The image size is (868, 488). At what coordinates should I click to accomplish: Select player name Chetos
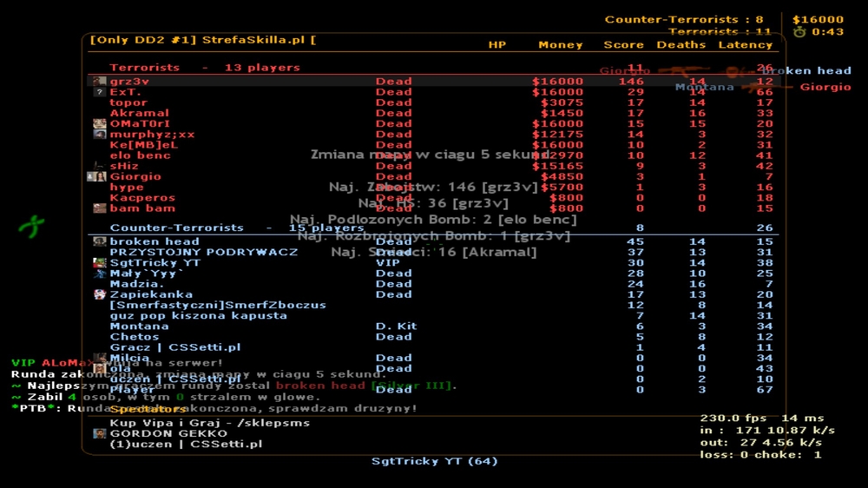point(134,337)
